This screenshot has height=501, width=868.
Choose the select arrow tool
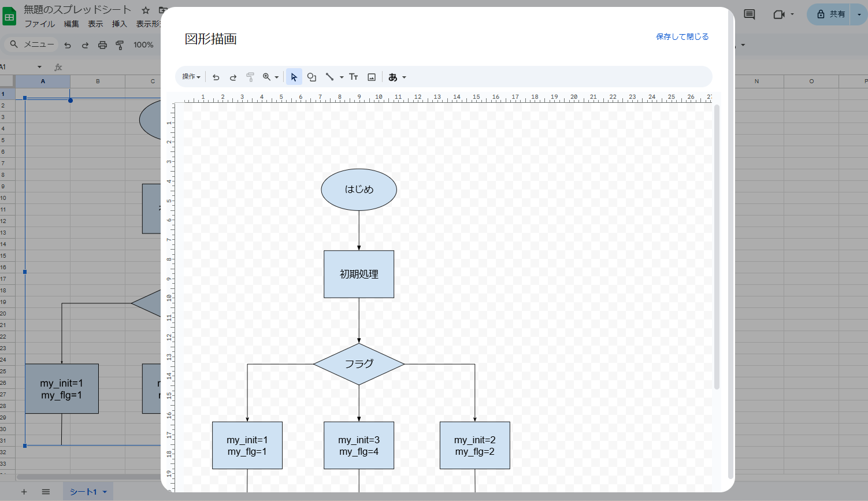(x=294, y=77)
